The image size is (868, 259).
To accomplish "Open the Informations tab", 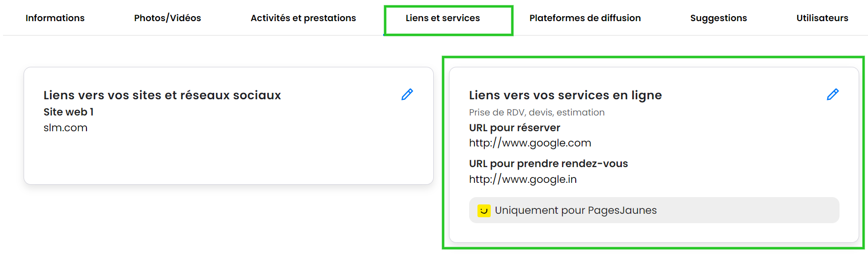I will [x=55, y=18].
